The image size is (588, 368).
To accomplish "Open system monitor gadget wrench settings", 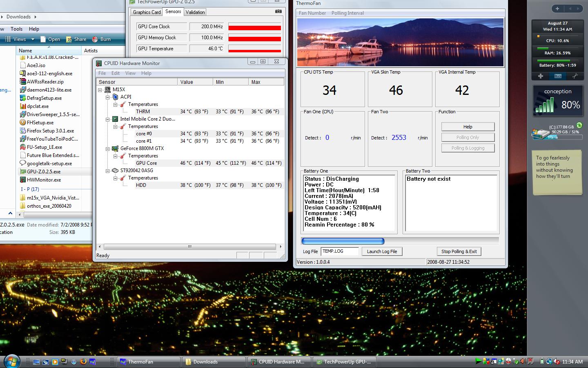I will coord(575,76).
